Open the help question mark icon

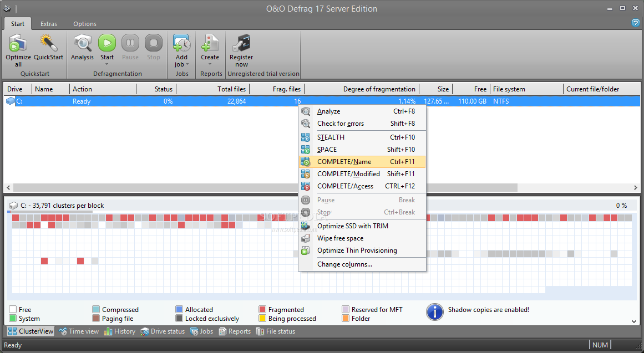pyautogui.click(x=635, y=23)
